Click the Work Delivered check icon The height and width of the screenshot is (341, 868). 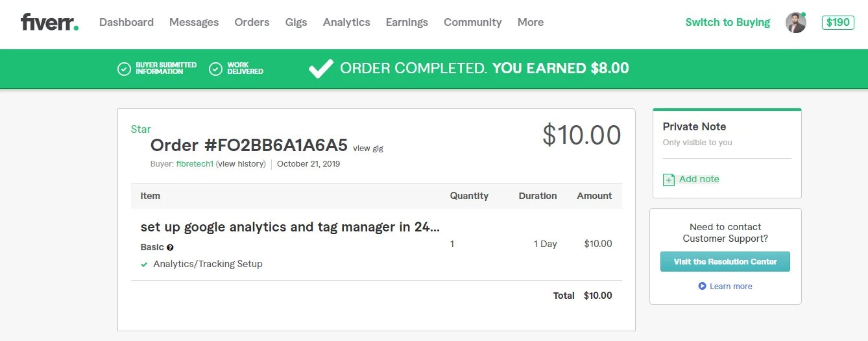click(215, 69)
